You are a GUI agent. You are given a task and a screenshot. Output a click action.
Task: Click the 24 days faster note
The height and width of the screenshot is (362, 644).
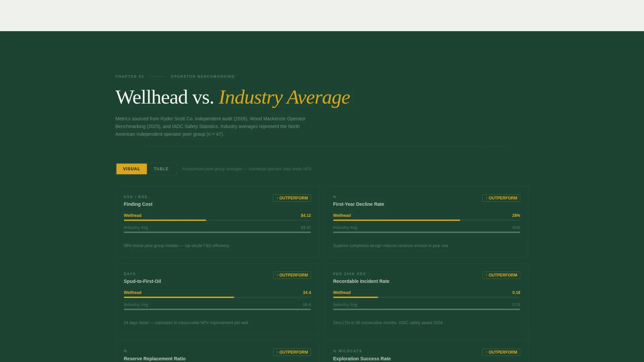click(x=186, y=323)
